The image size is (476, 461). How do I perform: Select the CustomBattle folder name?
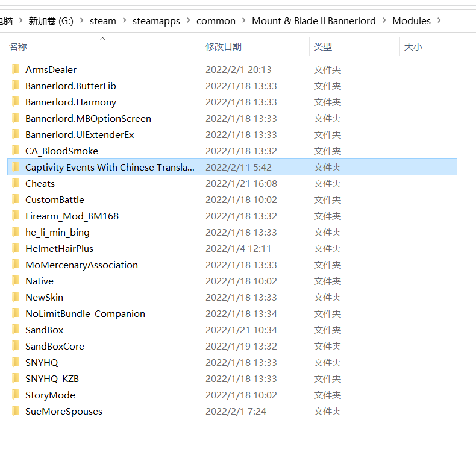(55, 200)
